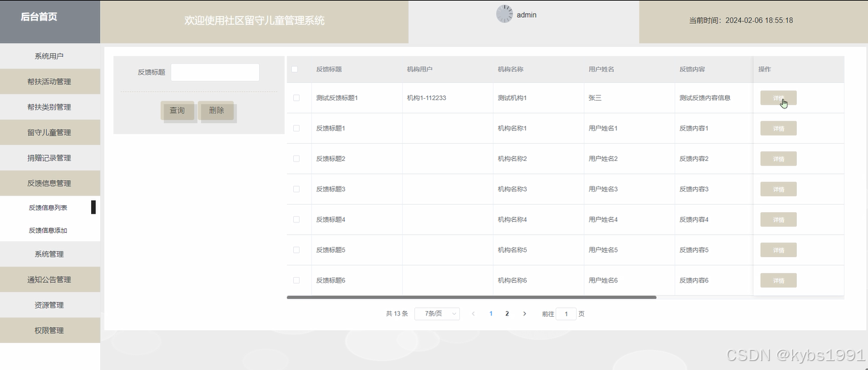Open 详情 for 反馈标题5

coord(778,250)
